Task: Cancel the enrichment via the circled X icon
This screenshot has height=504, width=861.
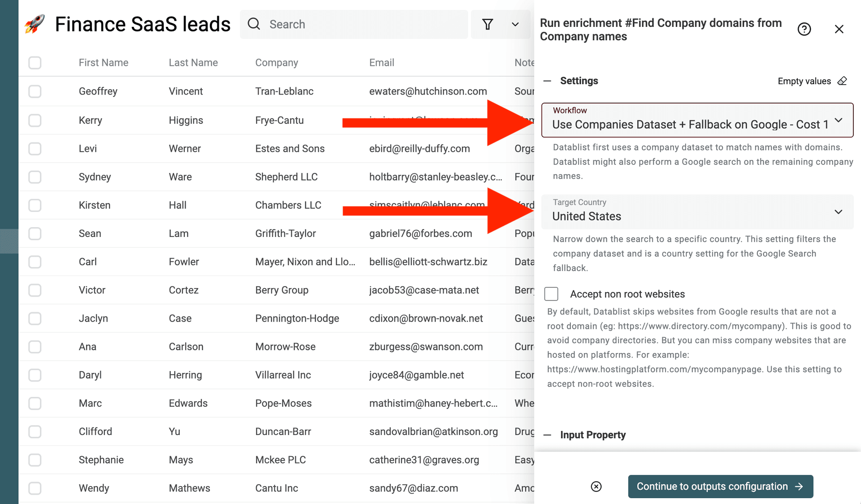Action: [x=596, y=487]
